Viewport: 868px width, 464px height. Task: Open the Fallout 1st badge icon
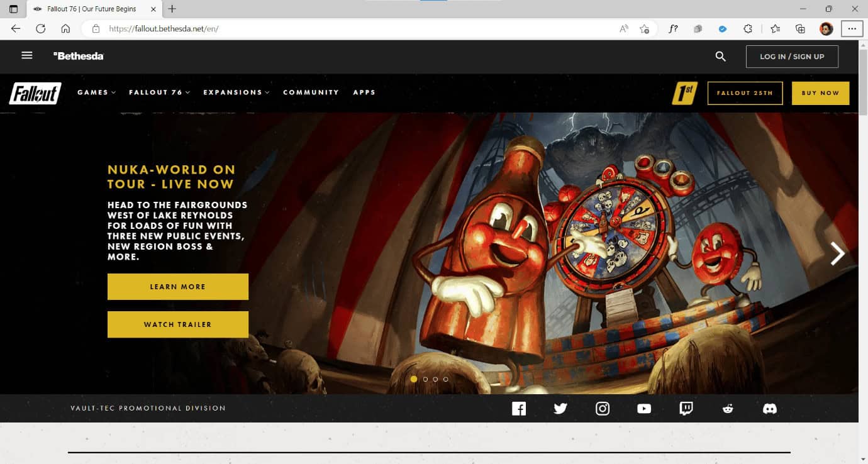click(x=684, y=93)
